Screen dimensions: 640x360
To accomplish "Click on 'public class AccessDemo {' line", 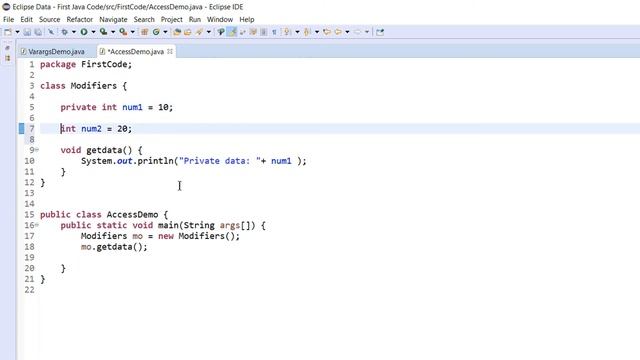I will point(104,214).
